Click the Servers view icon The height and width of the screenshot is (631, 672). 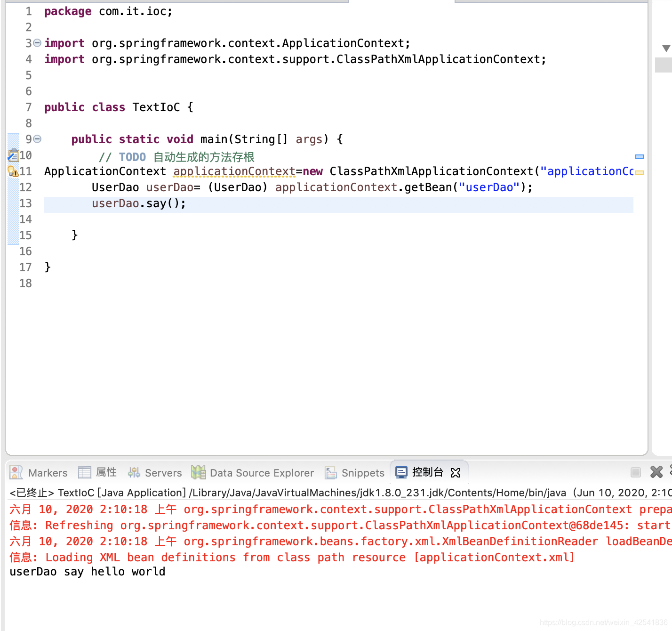134,472
